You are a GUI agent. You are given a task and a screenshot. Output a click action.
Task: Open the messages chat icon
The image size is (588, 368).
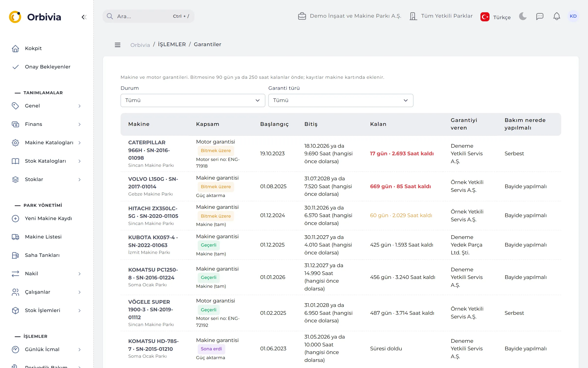pyautogui.click(x=540, y=16)
